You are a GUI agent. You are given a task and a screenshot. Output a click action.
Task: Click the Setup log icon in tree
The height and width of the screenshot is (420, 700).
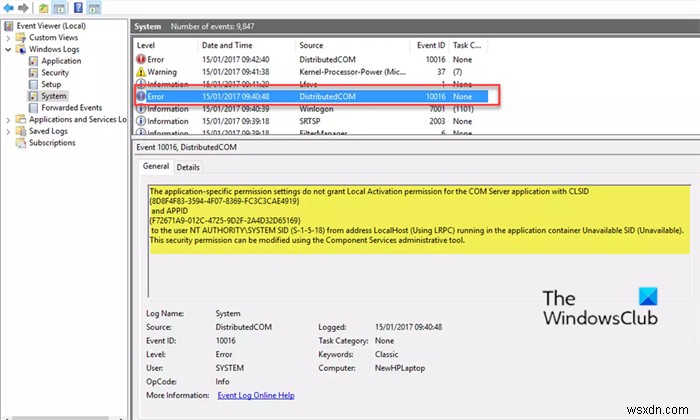(x=33, y=84)
